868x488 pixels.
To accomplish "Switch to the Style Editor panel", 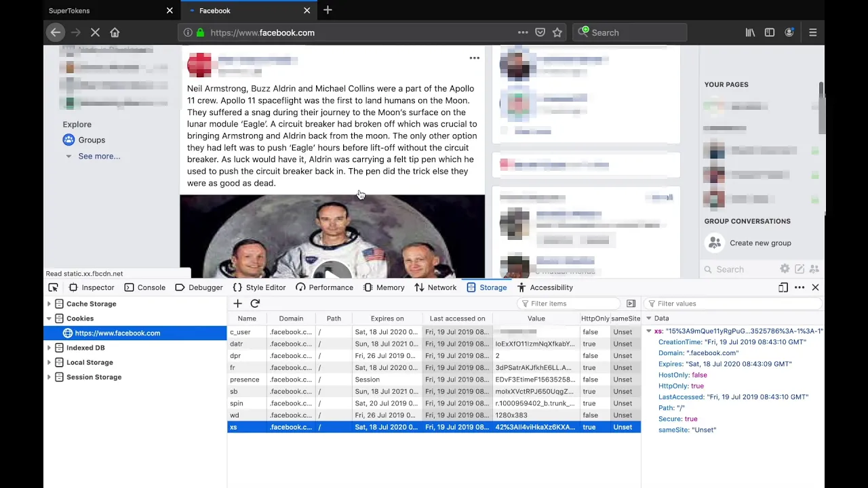I will (259, 287).
